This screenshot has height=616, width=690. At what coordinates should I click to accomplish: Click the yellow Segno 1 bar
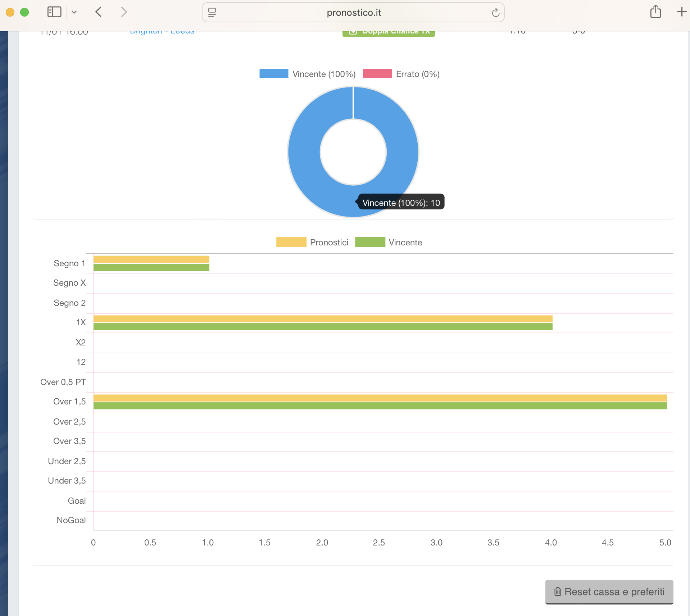(x=151, y=259)
